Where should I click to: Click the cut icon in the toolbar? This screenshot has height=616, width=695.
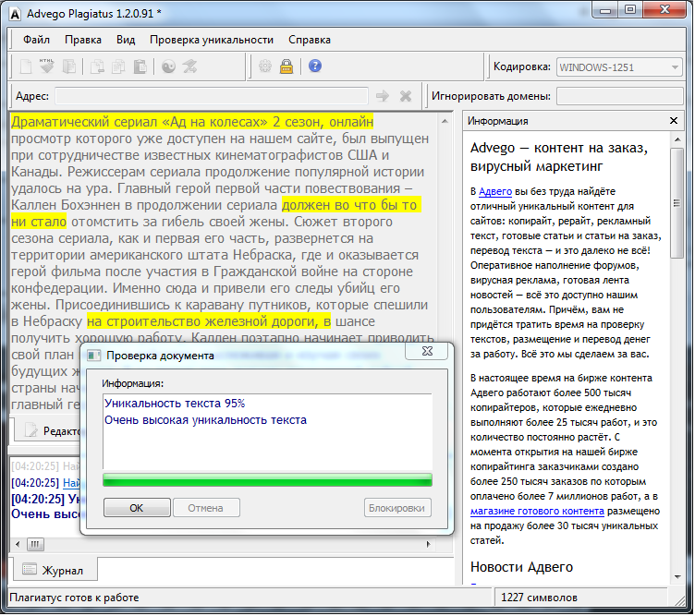point(97,66)
